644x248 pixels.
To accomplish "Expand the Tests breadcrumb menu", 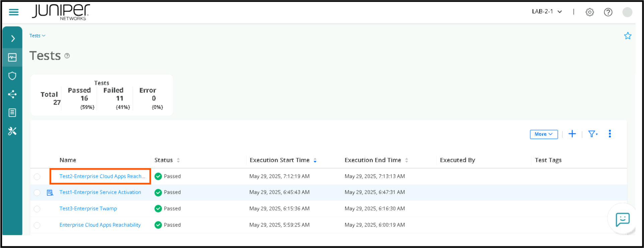I will tap(37, 36).
